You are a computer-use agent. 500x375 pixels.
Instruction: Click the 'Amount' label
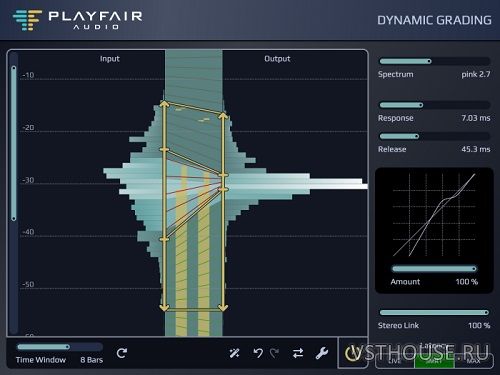click(x=405, y=282)
